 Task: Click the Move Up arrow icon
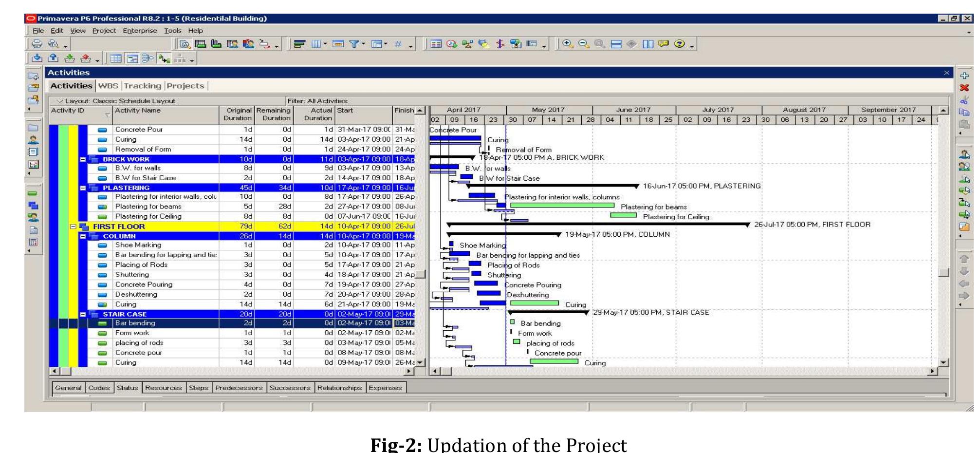point(964,259)
